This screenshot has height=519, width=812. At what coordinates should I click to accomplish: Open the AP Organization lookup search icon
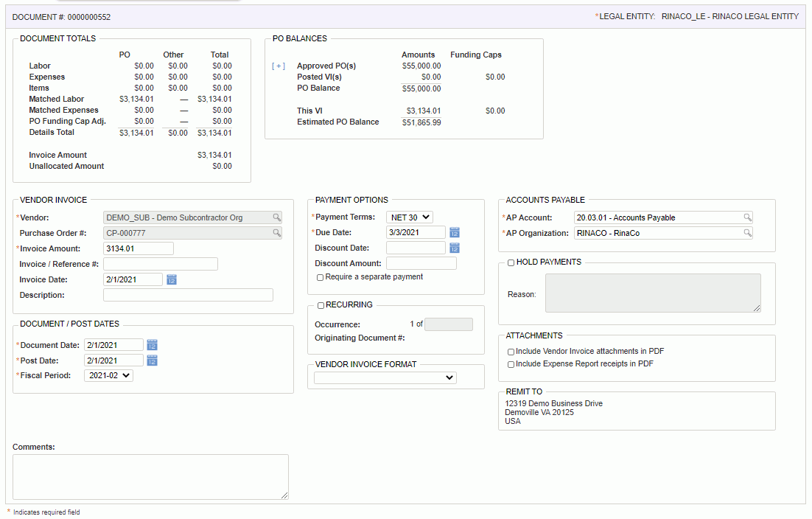pos(747,233)
